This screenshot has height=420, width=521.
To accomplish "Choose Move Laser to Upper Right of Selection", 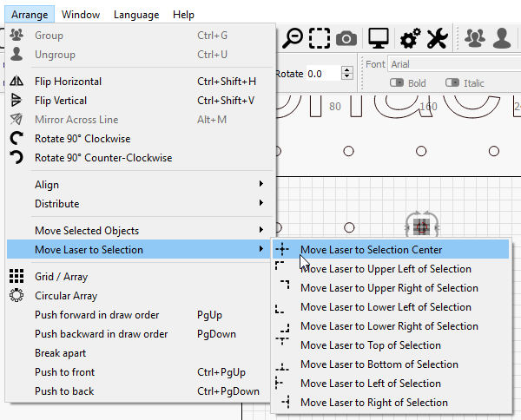I will 391,288.
